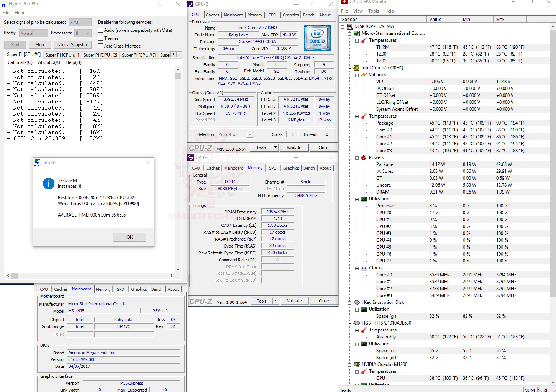This screenshot has width=556, height=392.
Task: Switch to the SPD tab in CPU-Z
Action: (x=272, y=15)
